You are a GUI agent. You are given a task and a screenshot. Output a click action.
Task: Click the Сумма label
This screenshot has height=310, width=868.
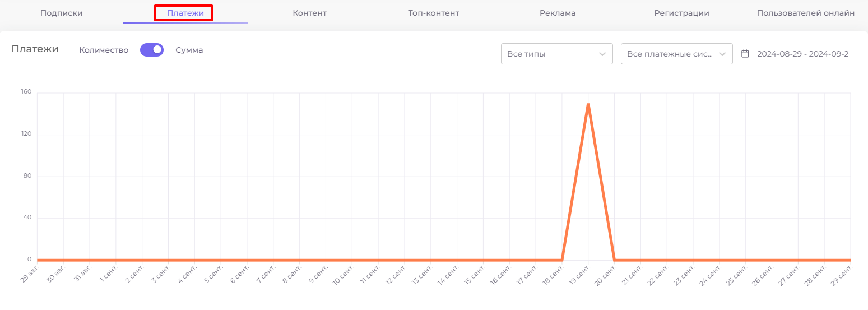point(189,50)
